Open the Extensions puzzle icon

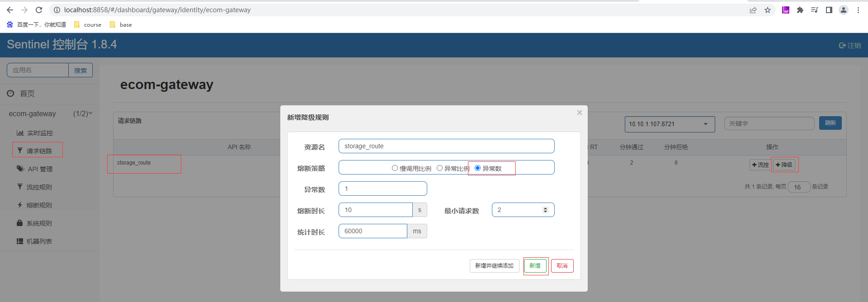click(x=800, y=10)
